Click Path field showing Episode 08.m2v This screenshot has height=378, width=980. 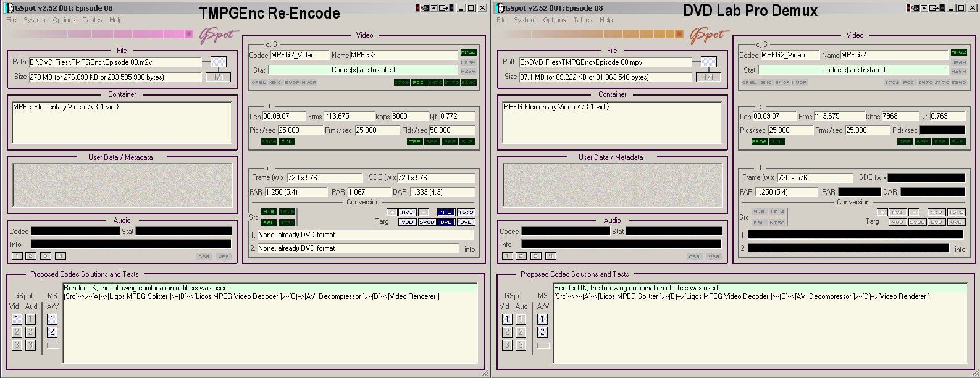[115, 62]
